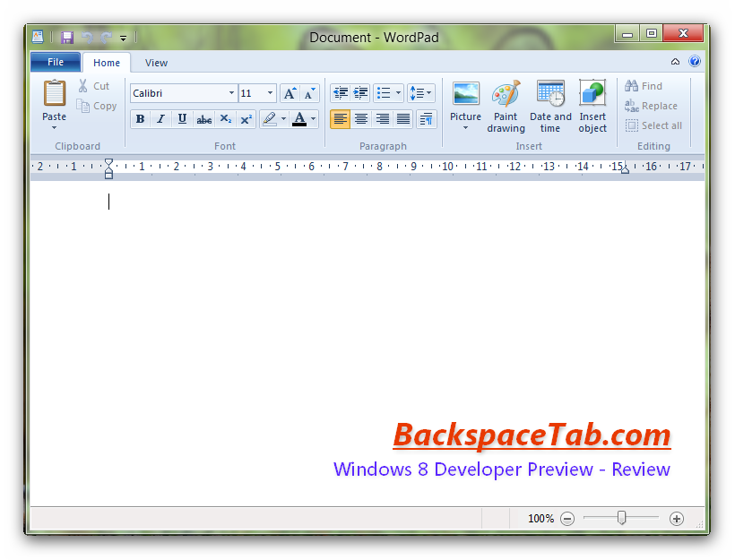The image size is (735, 560).
Task: Click the Save icon in quick access toolbar
Action: 66,36
